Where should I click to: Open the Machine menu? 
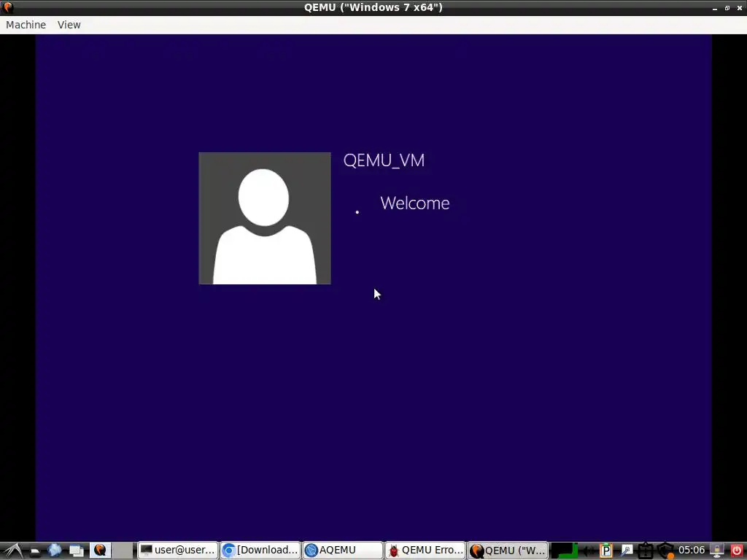26,25
